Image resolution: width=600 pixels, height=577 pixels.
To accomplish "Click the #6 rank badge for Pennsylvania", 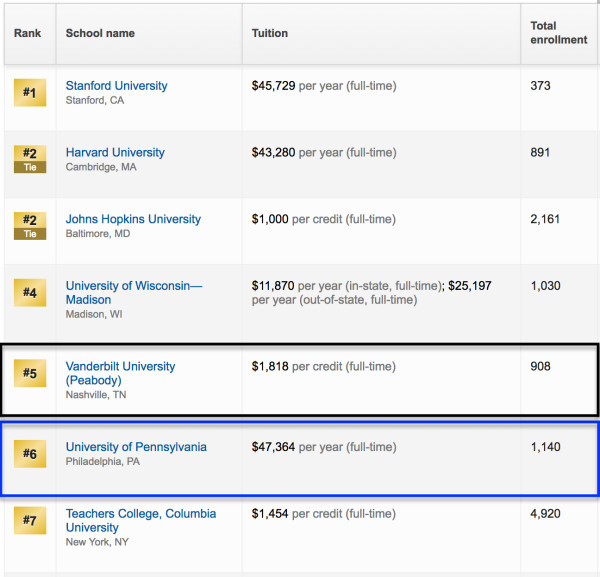I will click(29, 454).
